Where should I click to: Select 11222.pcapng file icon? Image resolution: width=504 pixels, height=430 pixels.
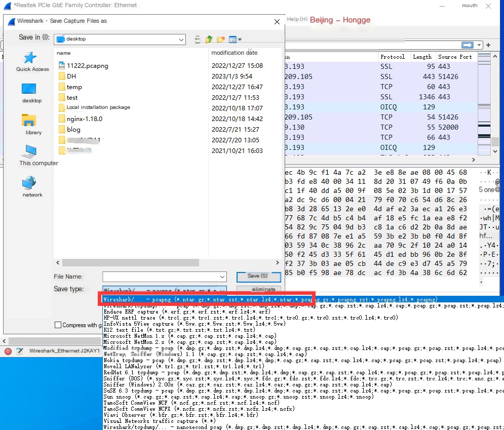click(62, 65)
